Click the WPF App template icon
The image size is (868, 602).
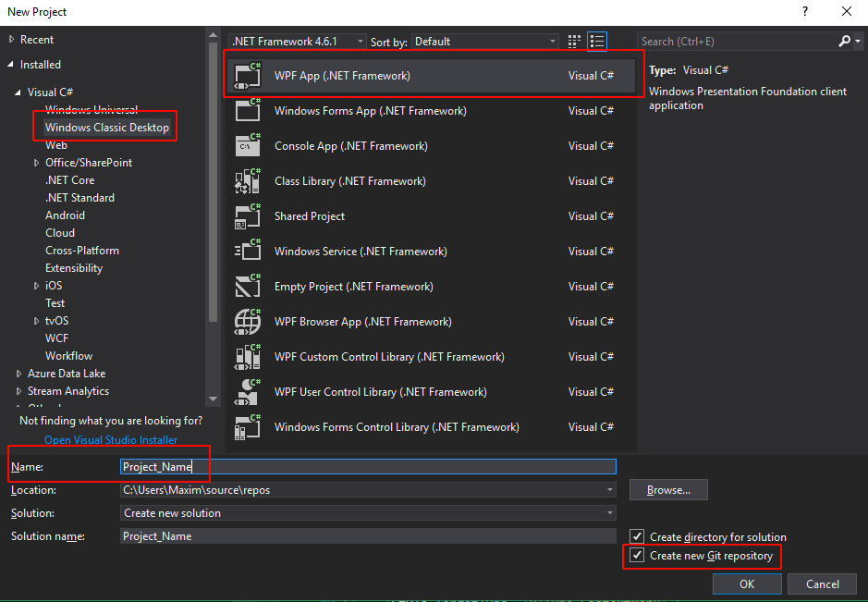[x=248, y=75]
